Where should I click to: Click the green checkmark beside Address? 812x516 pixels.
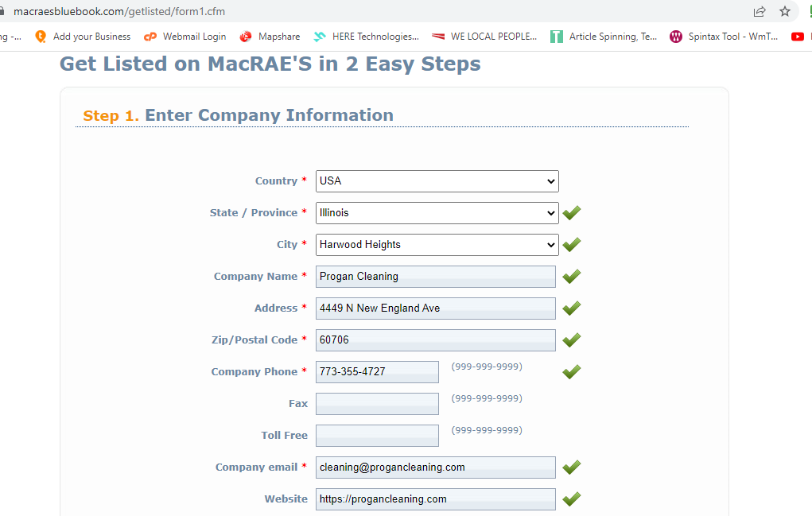coord(572,308)
